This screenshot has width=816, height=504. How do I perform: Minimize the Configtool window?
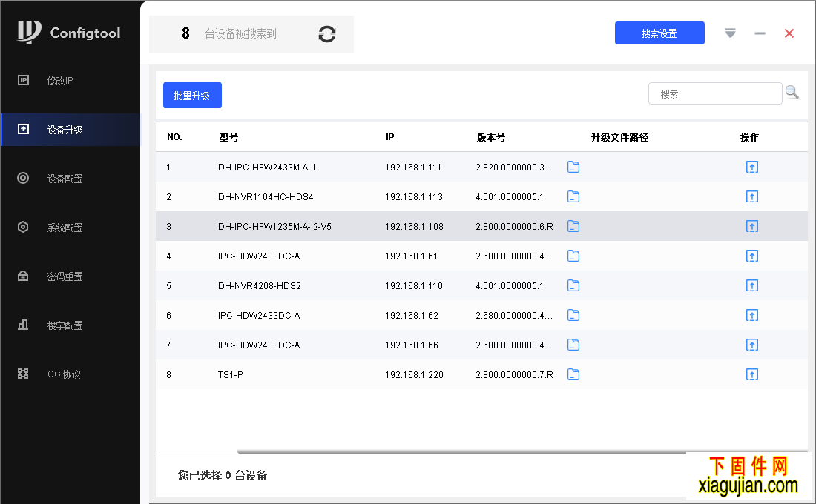760,33
